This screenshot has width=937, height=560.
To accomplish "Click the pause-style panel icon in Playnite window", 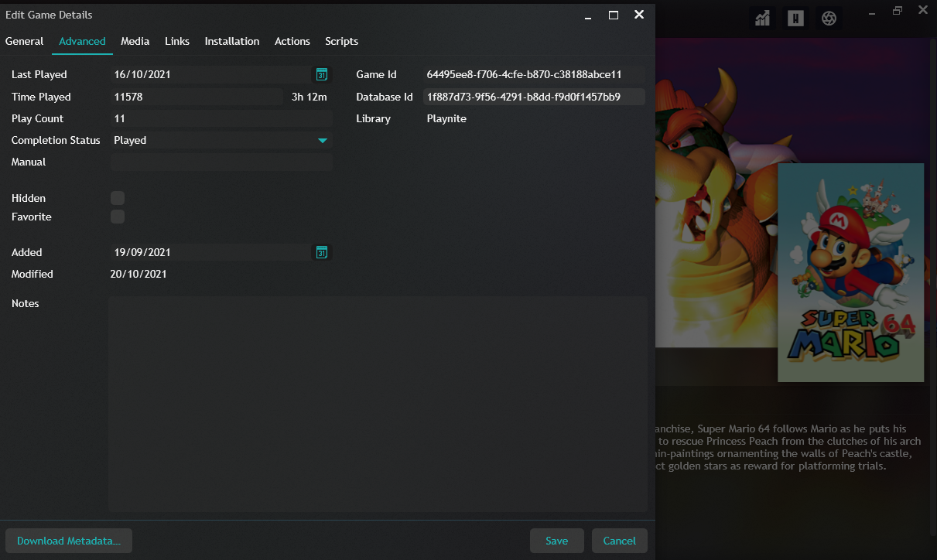I will (x=795, y=18).
